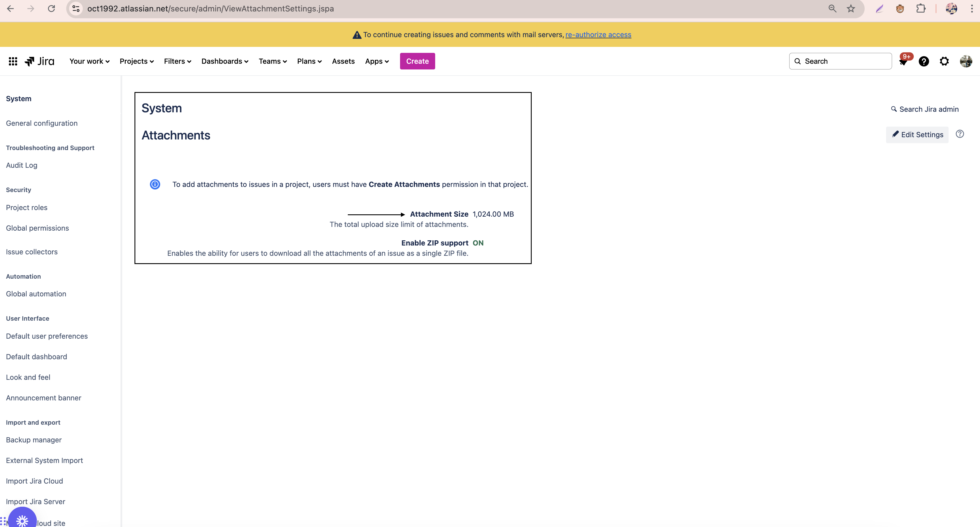Click the re-authorize access link
The width and height of the screenshot is (980, 527).
598,35
